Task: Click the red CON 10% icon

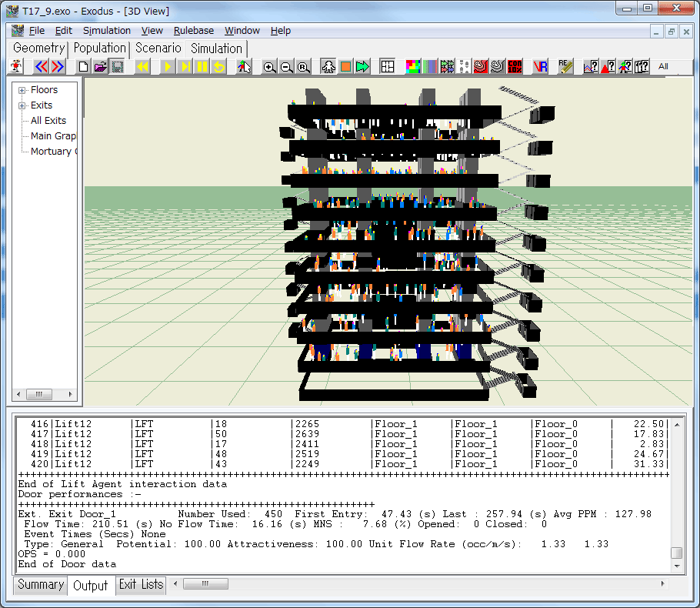Action: pyautogui.click(x=515, y=67)
